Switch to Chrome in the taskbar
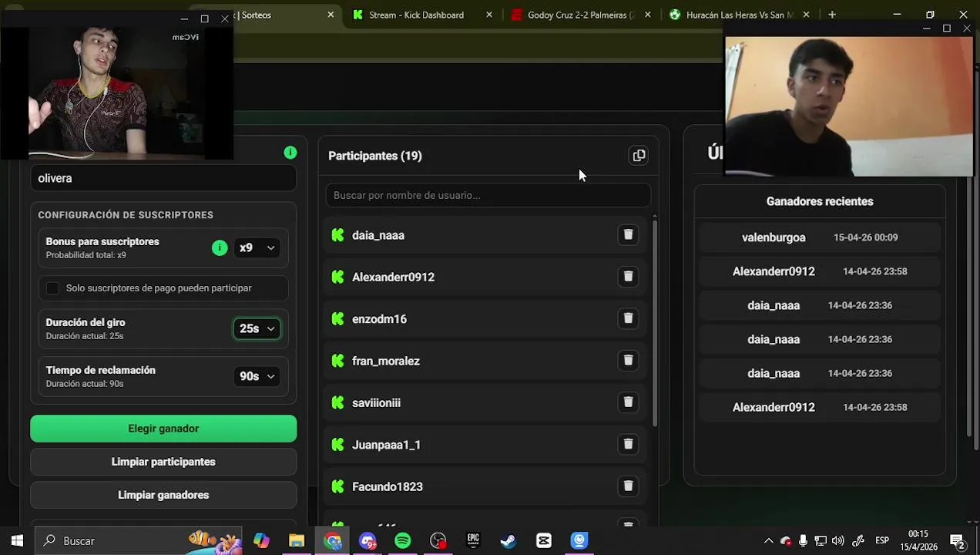 click(x=333, y=540)
